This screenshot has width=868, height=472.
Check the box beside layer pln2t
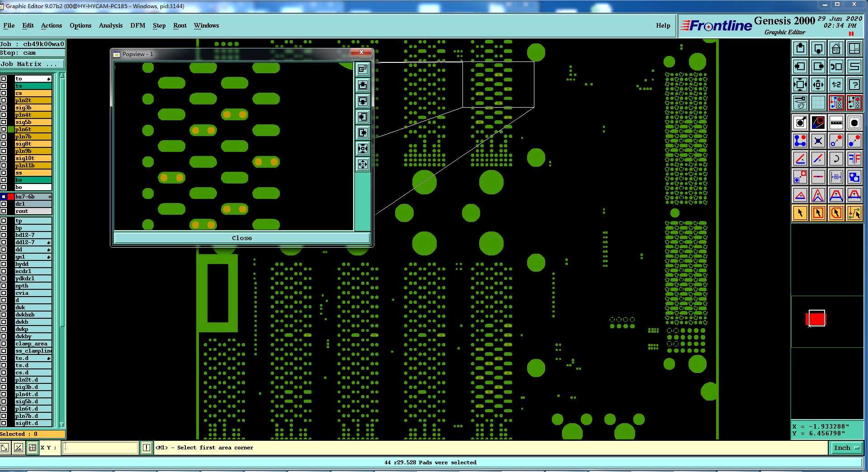[x=4, y=100]
